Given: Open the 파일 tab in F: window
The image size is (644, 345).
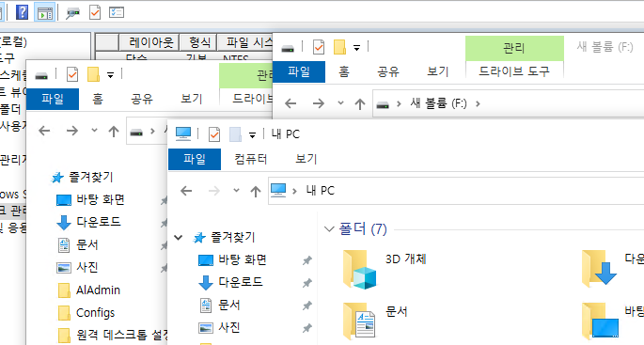Looking at the screenshot, I should click(299, 71).
